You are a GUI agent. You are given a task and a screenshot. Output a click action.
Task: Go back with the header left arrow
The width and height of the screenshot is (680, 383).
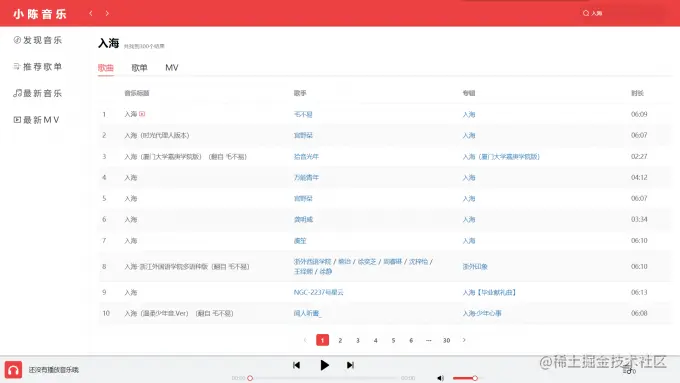91,13
